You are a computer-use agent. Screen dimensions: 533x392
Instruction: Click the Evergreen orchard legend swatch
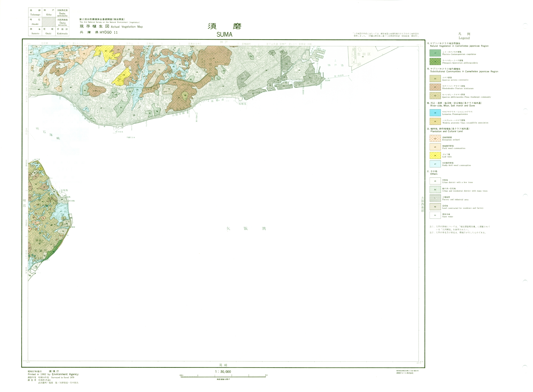[435, 138]
